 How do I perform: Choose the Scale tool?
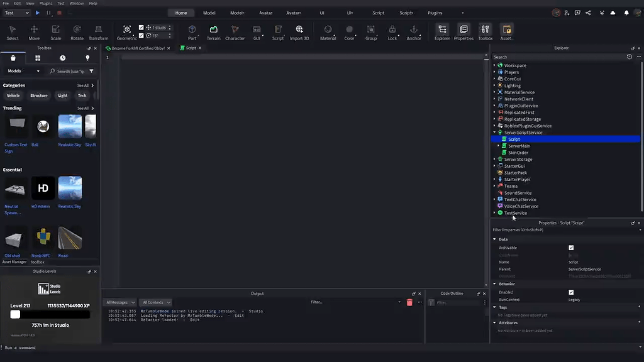point(55,33)
